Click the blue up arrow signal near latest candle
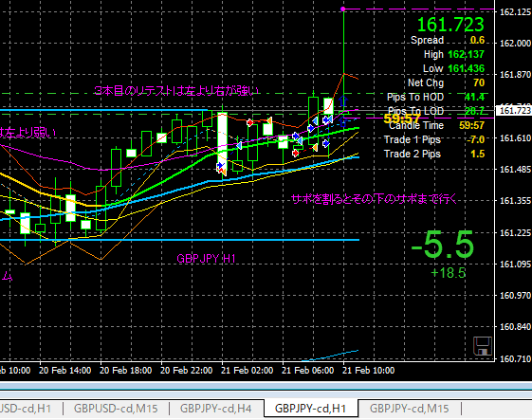 click(343, 101)
